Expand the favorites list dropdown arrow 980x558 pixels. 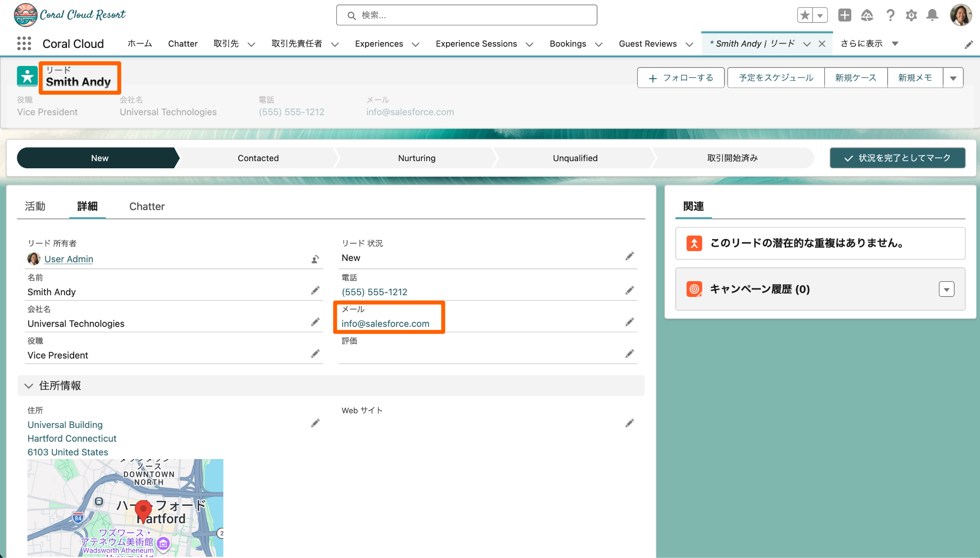point(820,15)
